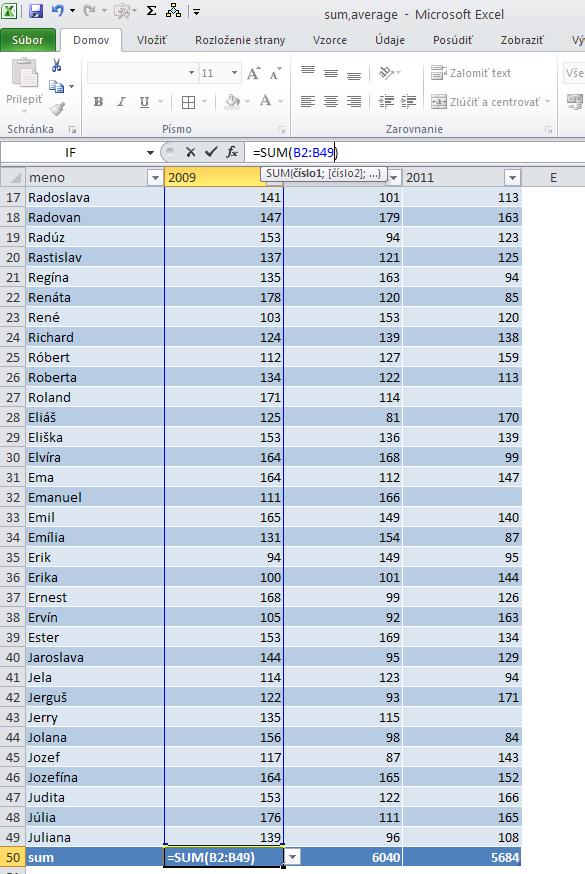585x874 pixels.
Task: Click Zalomiť text wrap button
Action: point(471,73)
